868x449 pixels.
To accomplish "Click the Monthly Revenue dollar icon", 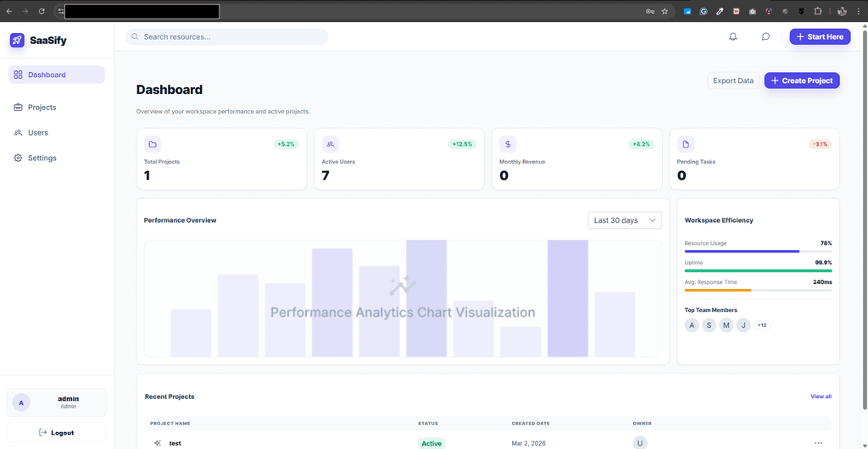I will pos(508,144).
